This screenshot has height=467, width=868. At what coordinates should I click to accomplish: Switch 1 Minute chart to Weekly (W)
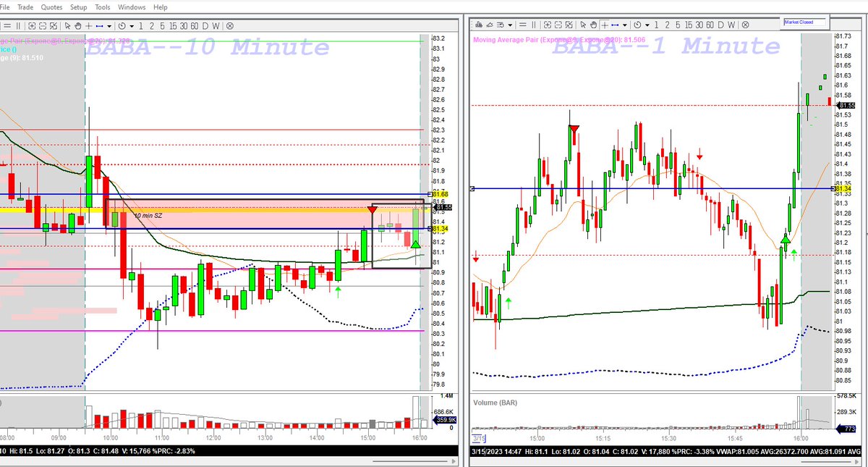click(731, 25)
